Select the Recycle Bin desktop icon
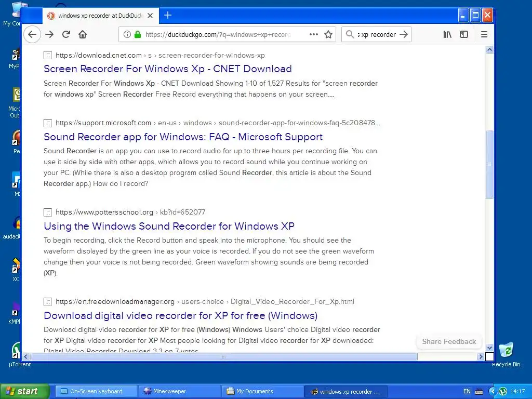This screenshot has width=532, height=399. click(506, 354)
